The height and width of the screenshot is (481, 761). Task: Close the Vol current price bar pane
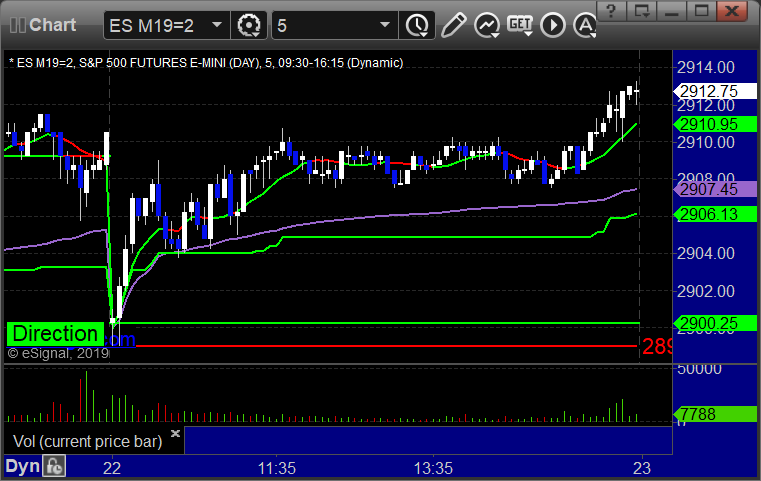[x=175, y=433]
